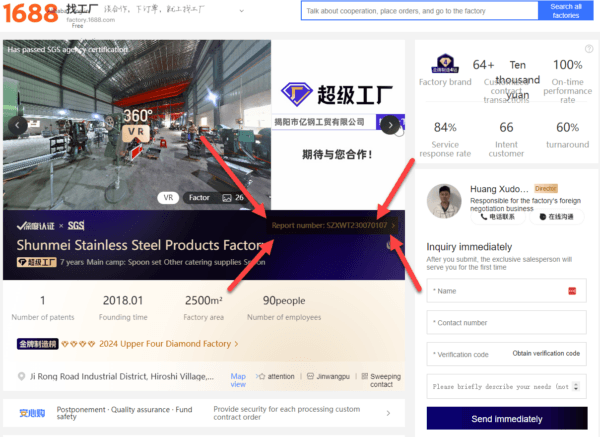Click the red icon in Name field
This screenshot has height=437, width=600.
pyautogui.click(x=572, y=291)
